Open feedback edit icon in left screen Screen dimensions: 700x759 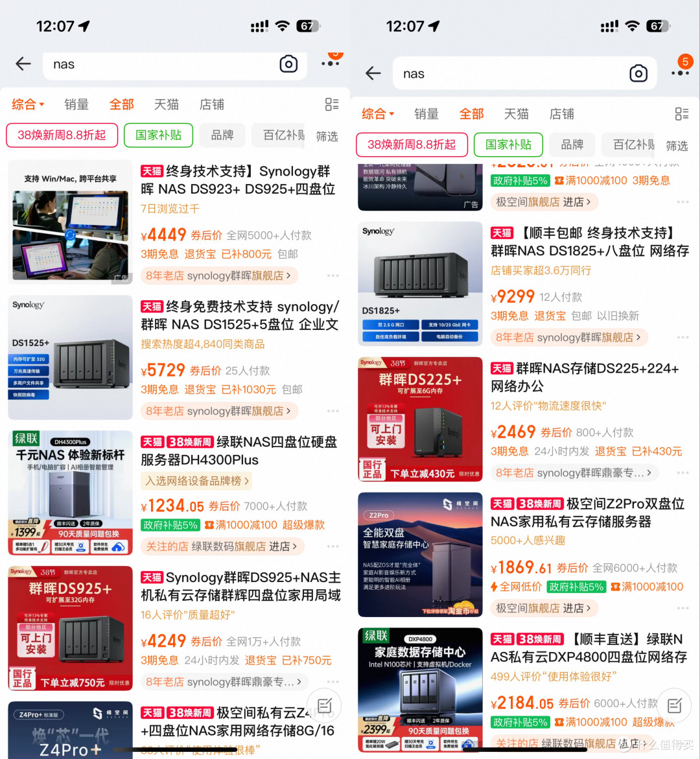pos(324,705)
